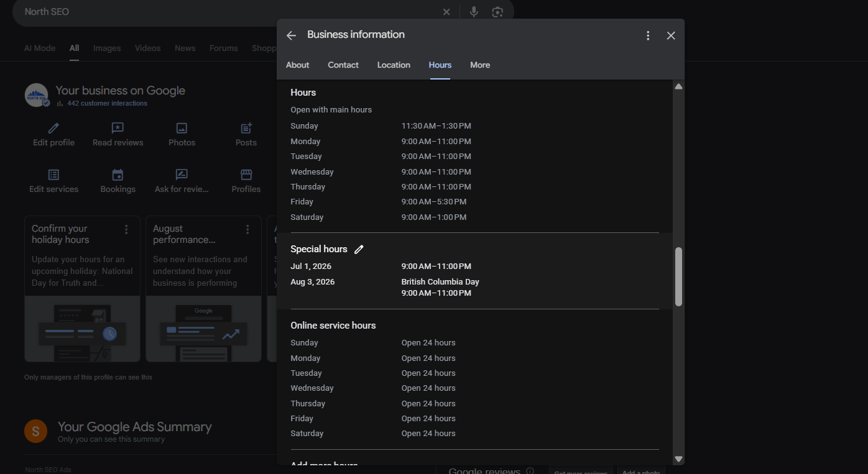Click the scroll down arrow in the dialog
Image resolution: width=868 pixels, height=474 pixels.
(678, 459)
